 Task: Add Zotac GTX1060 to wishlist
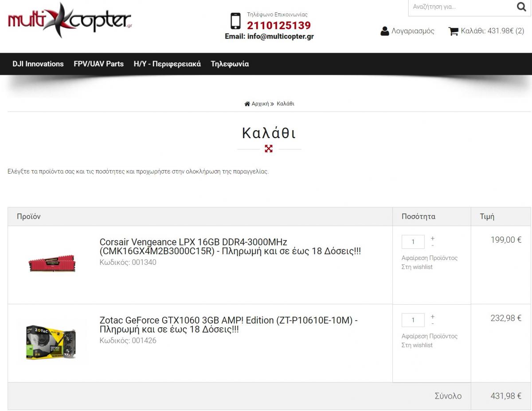coord(417,345)
